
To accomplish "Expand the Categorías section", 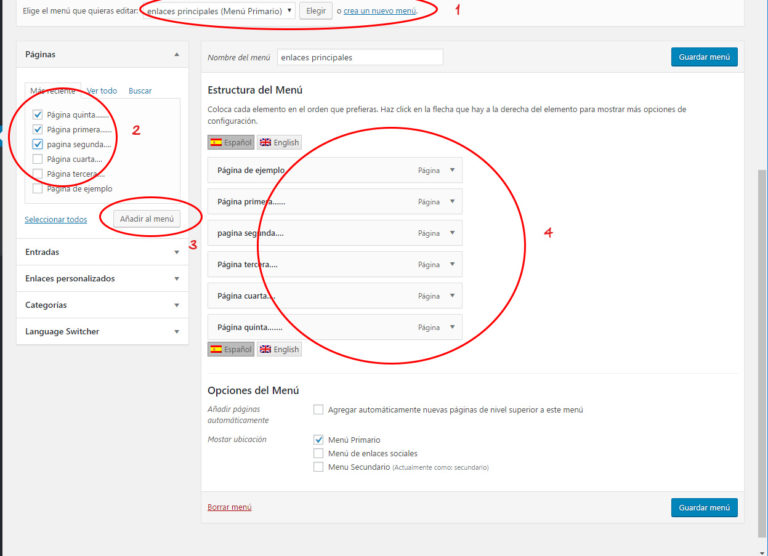I will tap(176, 305).
